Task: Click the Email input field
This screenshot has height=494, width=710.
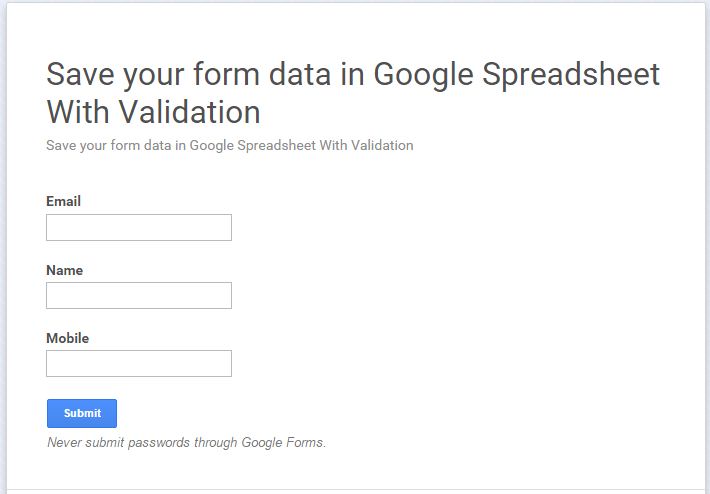Action: point(139,227)
